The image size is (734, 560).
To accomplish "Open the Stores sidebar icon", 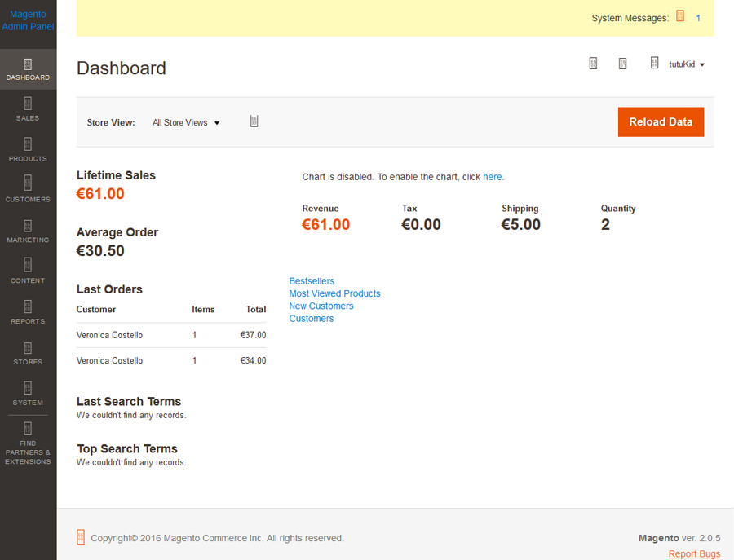I will click(28, 347).
